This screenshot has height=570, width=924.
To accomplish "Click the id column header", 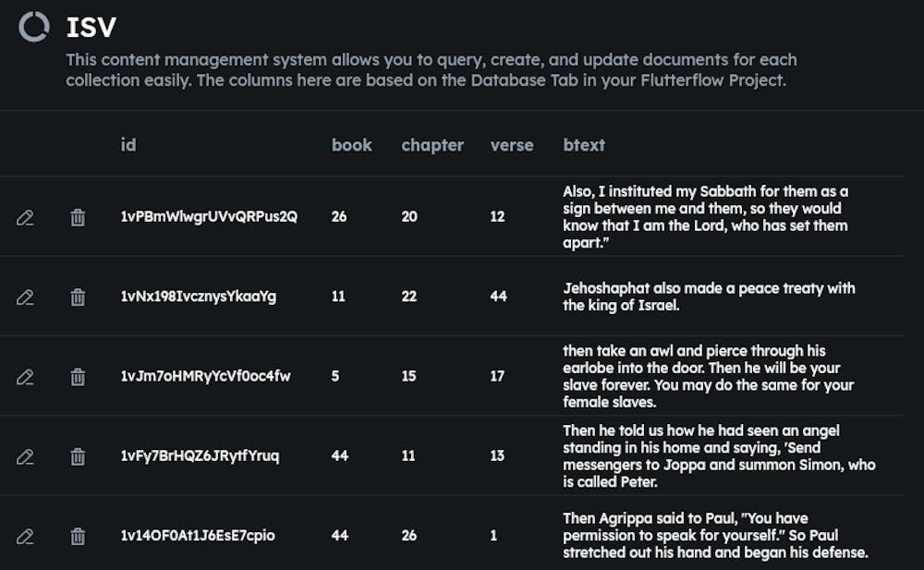I will pyautogui.click(x=128, y=145).
